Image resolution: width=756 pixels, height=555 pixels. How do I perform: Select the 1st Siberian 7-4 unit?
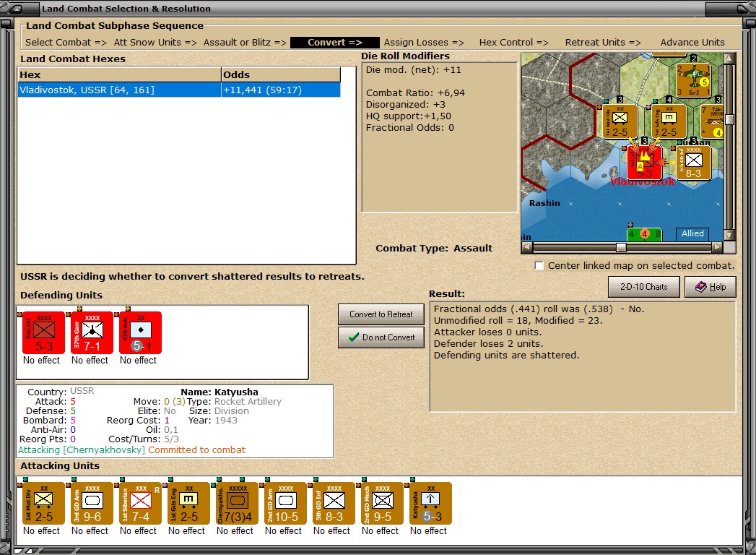(138, 504)
